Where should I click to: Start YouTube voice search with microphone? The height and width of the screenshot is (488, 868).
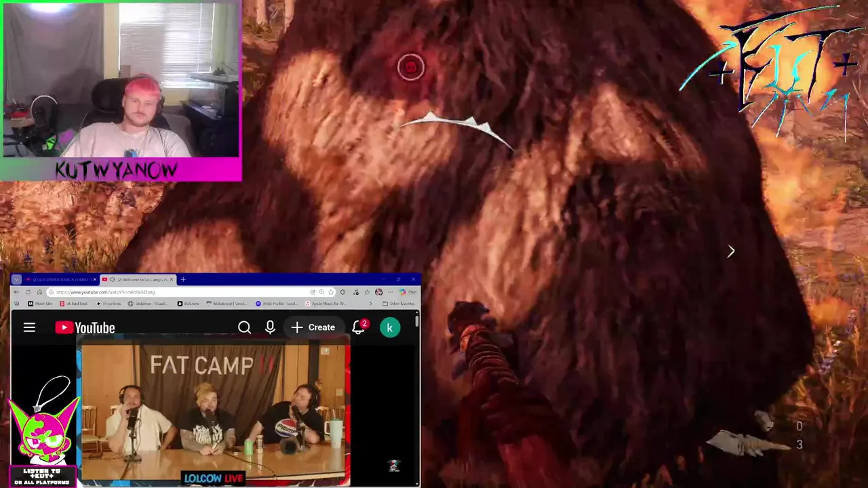[x=270, y=327]
